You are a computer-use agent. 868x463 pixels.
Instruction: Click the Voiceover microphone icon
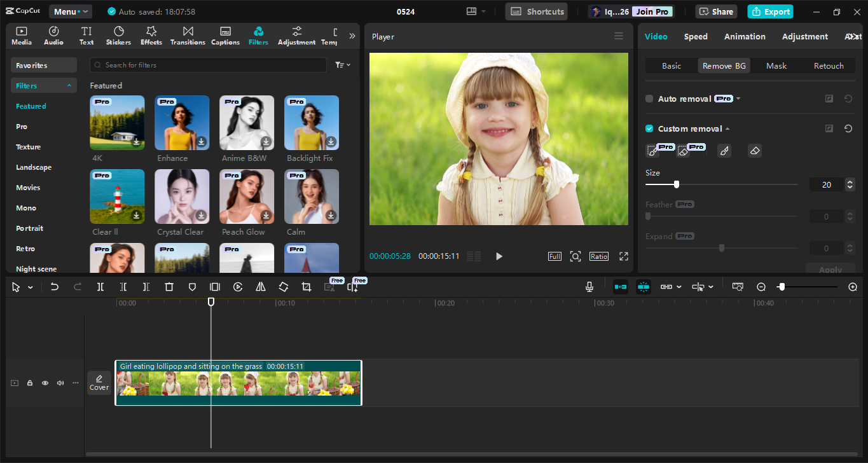589,287
